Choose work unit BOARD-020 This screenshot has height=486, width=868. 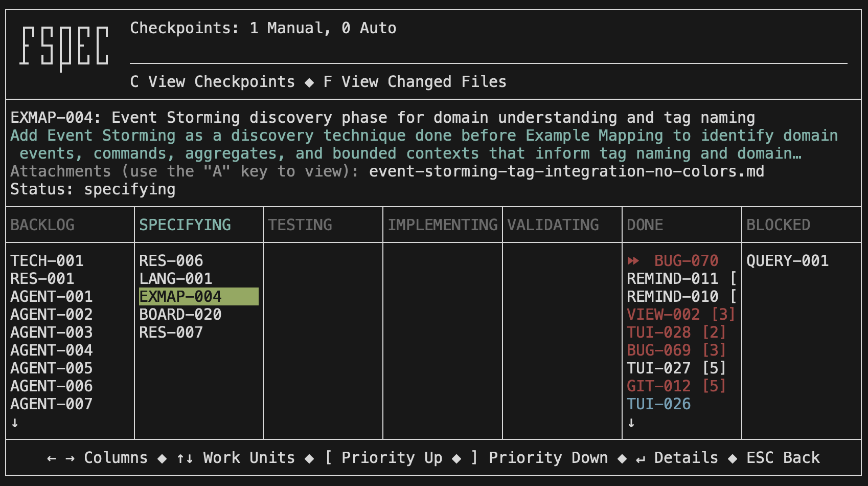pyautogui.click(x=180, y=315)
